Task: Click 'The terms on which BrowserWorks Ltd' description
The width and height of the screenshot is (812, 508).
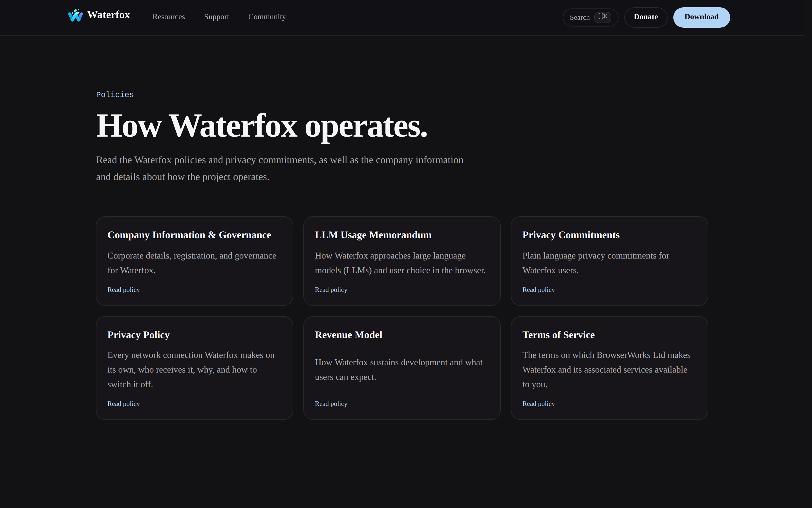Action: [x=606, y=370]
